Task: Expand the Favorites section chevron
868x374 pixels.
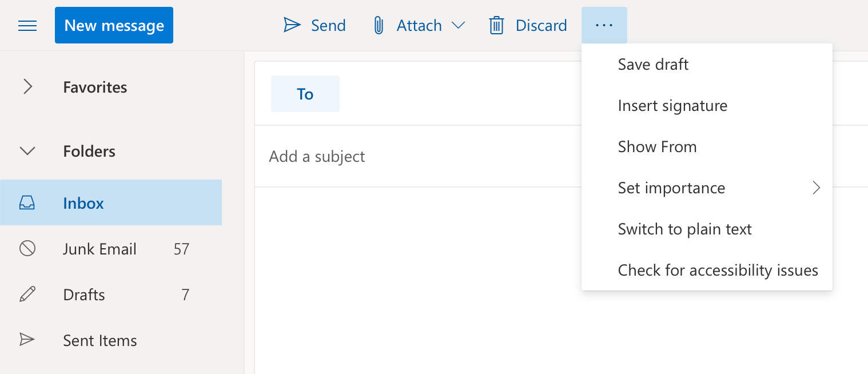Action: pos(27,87)
